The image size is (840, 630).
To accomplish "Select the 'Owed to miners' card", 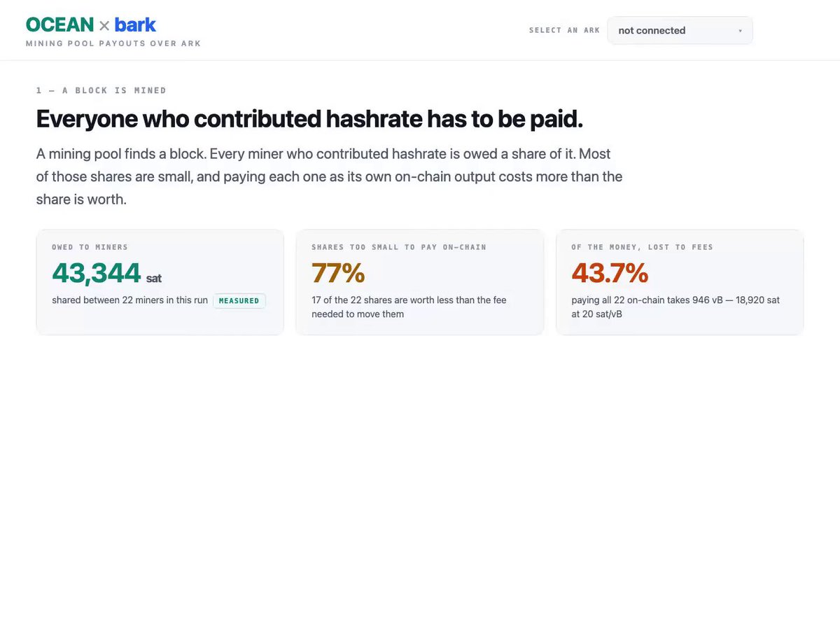I will 160,282.
